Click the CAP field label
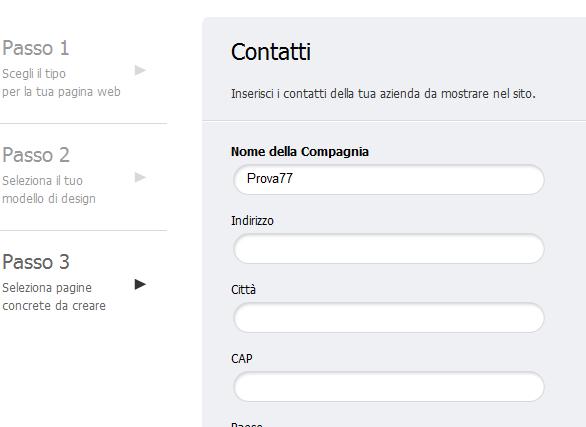Viewport: 586px width, 427px height. point(242,359)
